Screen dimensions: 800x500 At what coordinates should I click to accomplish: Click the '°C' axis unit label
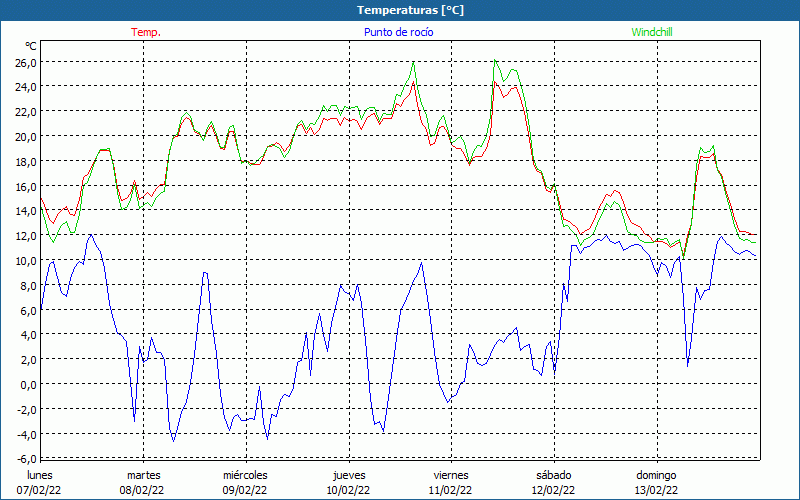point(31,46)
